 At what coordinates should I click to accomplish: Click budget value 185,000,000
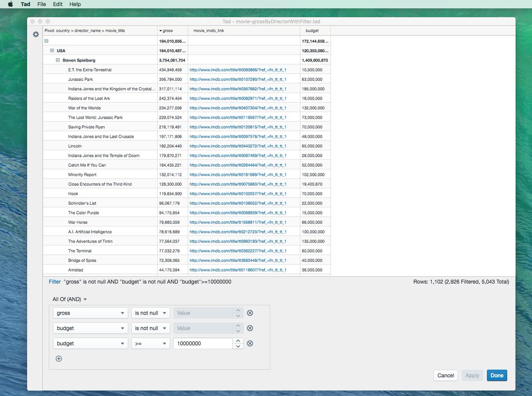coord(313,89)
